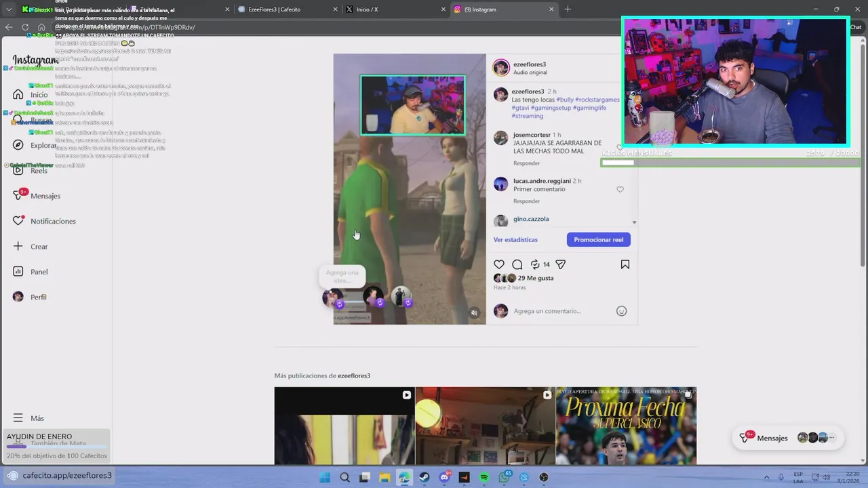
Task: Open a new browser tab
Action: tap(568, 9)
